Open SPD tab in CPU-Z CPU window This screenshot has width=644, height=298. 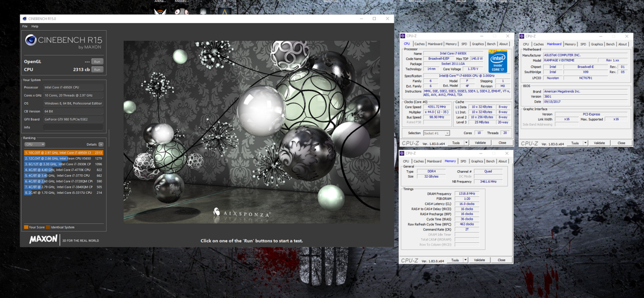coord(464,44)
